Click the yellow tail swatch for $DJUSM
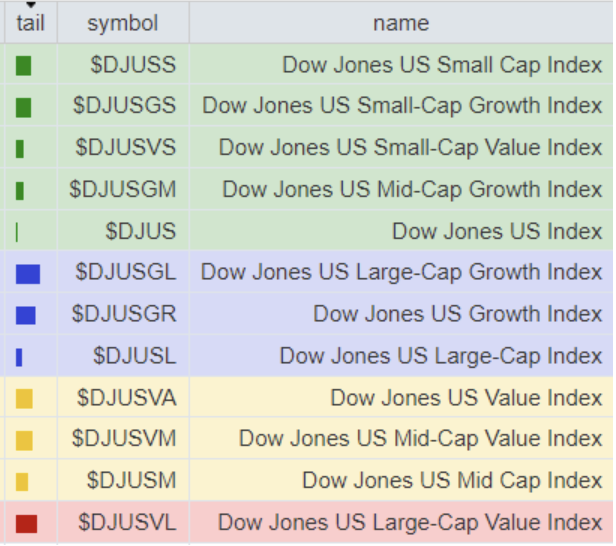Viewport: 616px width, 546px height. coord(22,482)
